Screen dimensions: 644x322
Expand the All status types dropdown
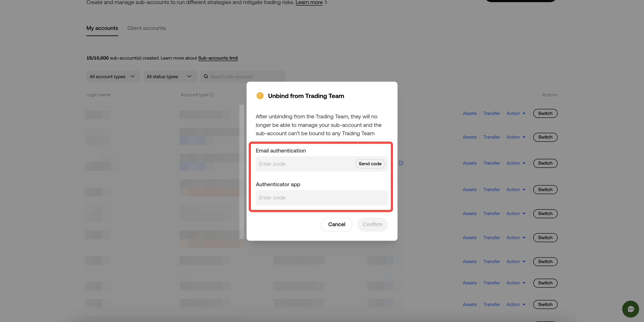[x=170, y=76]
